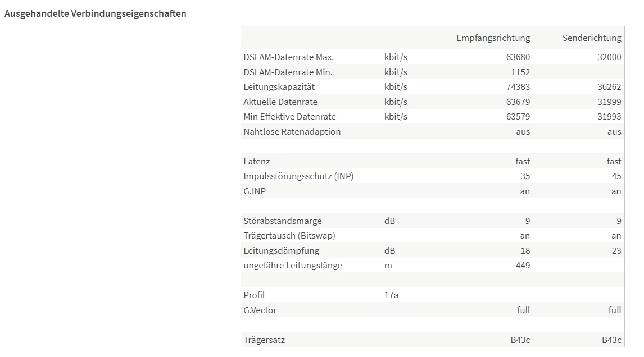
Task: Select the "Latenz" row label
Action: click(x=257, y=162)
